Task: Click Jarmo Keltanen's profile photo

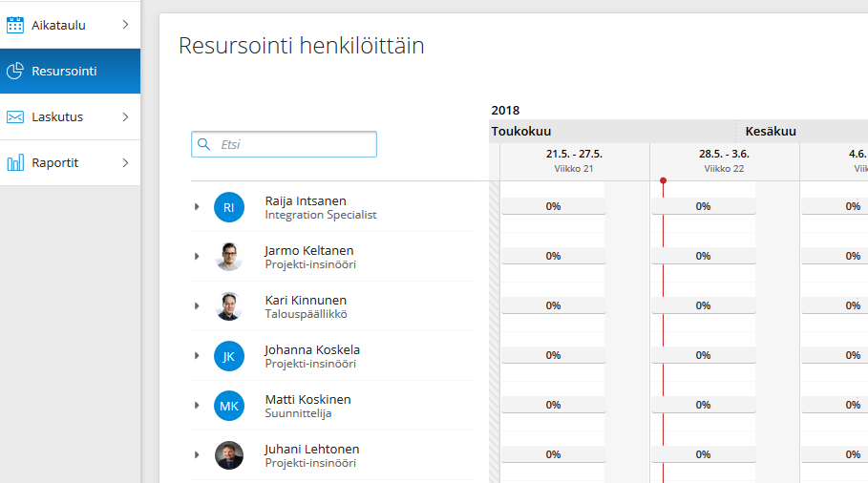Action: point(229,257)
